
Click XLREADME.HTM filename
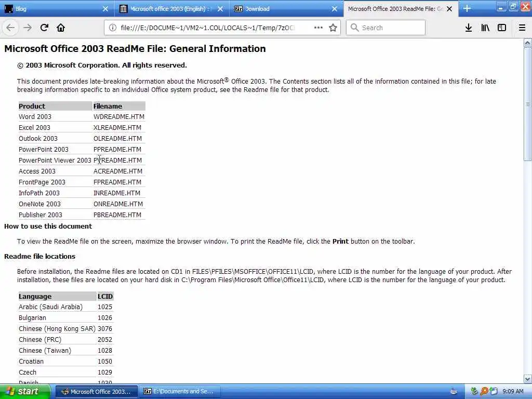117,128
